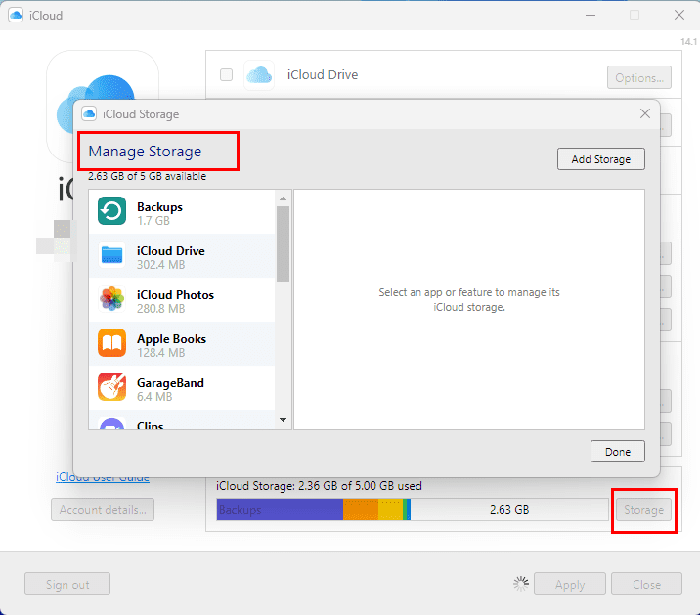Image resolution: width=700 pixels, height=615 pixels.
Task: Click the '2.63 GB of 5 GB available' text
Action: (148, 176)
